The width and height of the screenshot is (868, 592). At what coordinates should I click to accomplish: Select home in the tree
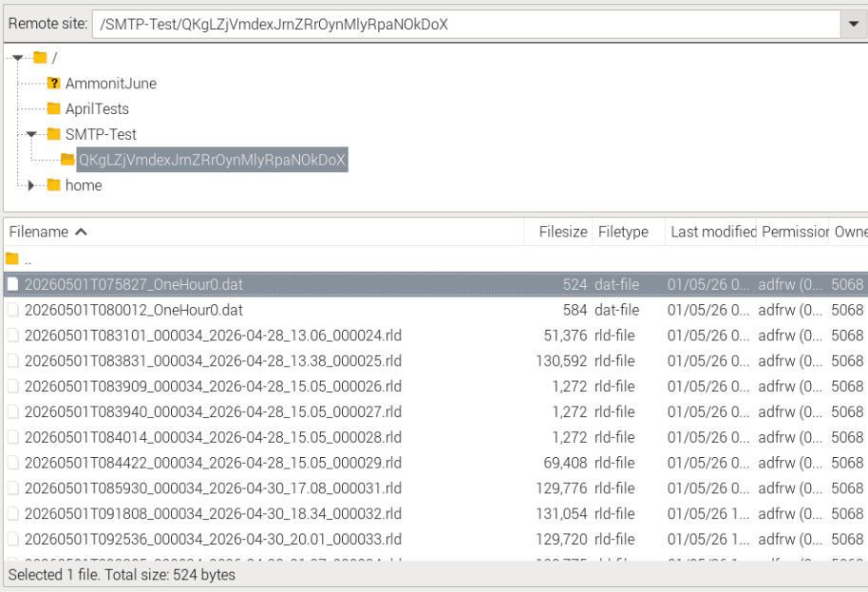point(84,185)
